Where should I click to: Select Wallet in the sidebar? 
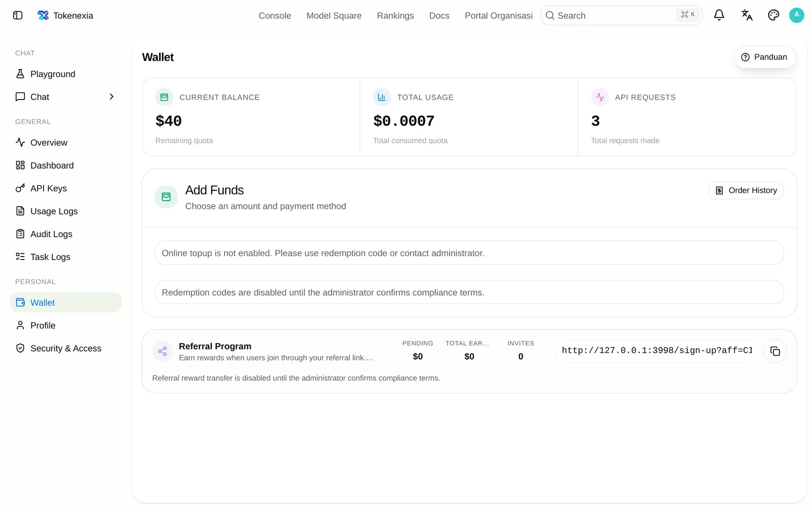pos(66,303)
